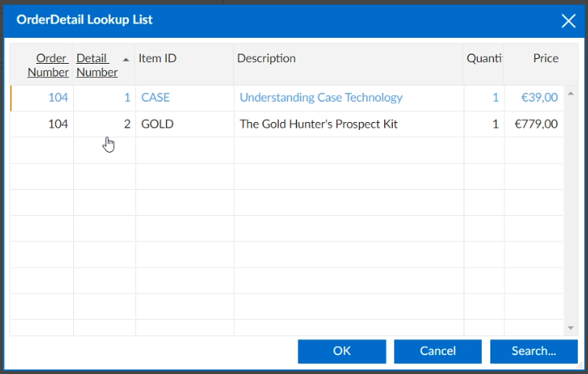
Task: Click the Quantity column header
Action: (x=484, y=58)
